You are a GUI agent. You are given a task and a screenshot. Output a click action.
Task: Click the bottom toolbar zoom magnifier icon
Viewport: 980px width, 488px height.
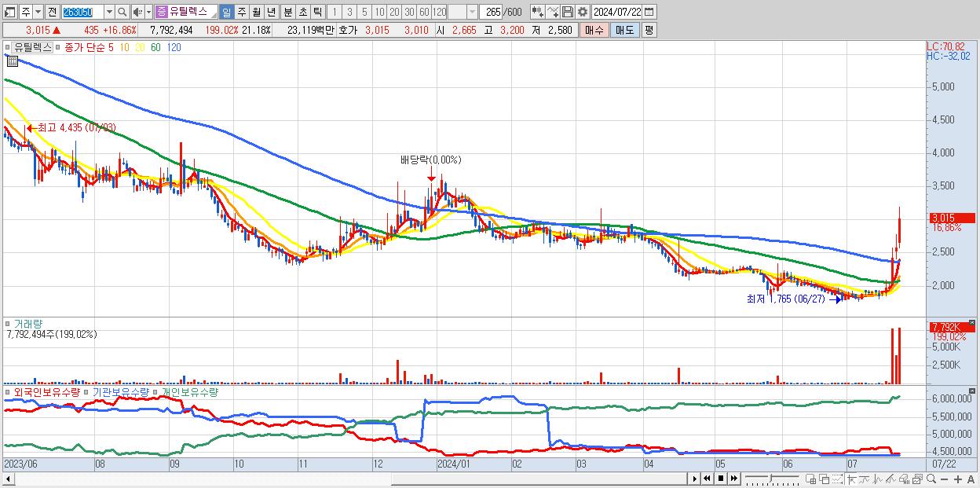[931, 479]
